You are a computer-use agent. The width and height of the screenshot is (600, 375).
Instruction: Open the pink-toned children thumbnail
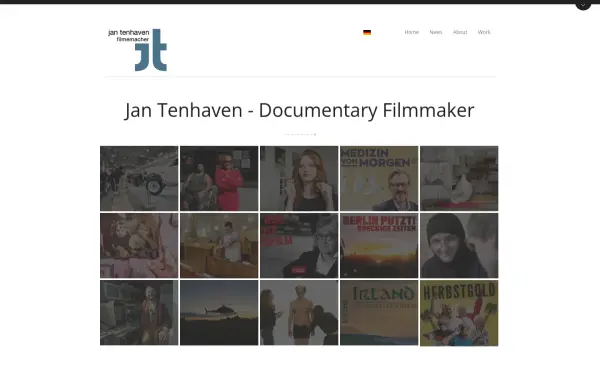point(139,246)
